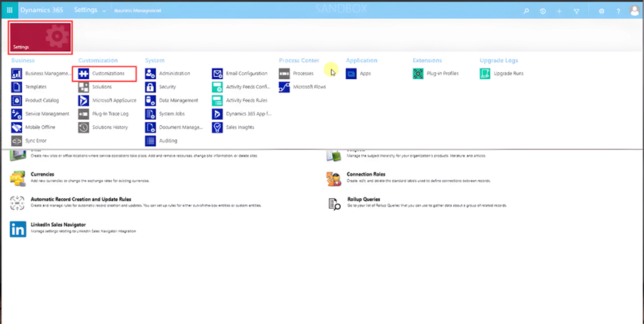Open the Rollup Queries link
The width and height of the screenshot is (644, 324).
click(x=363, y=200)
